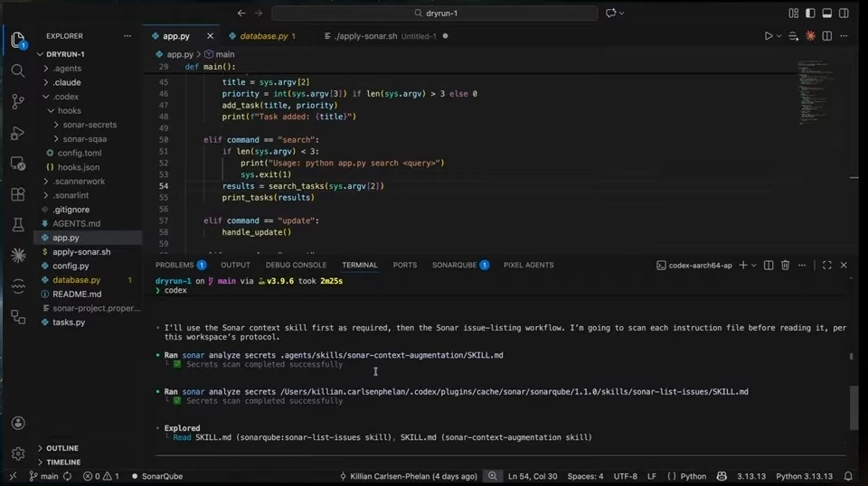The width and height of the screenshot is (868, 486).
Task: Open the Manage gear icon
Action: [18, 454]
